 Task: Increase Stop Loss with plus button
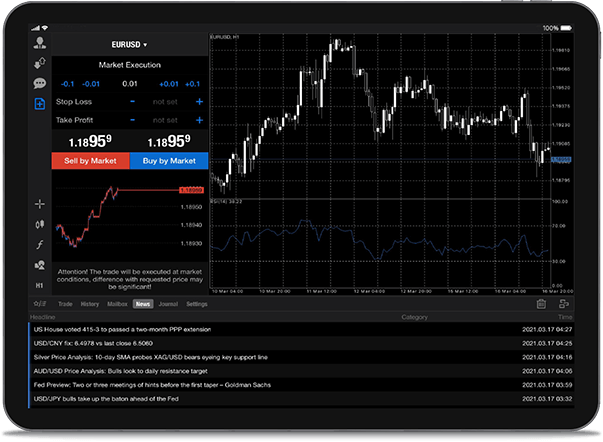(199, 102)
